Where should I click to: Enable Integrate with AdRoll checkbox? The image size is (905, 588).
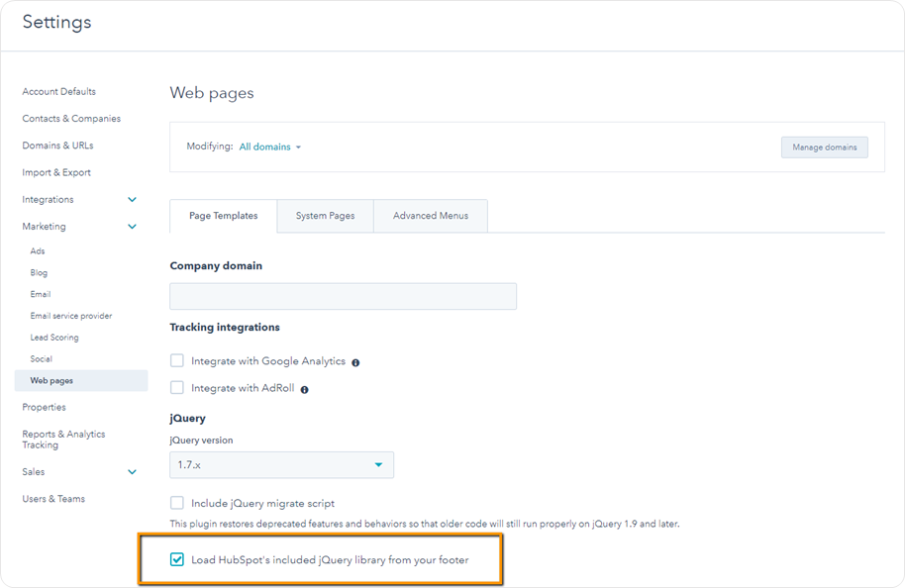[x=177, y=388]
